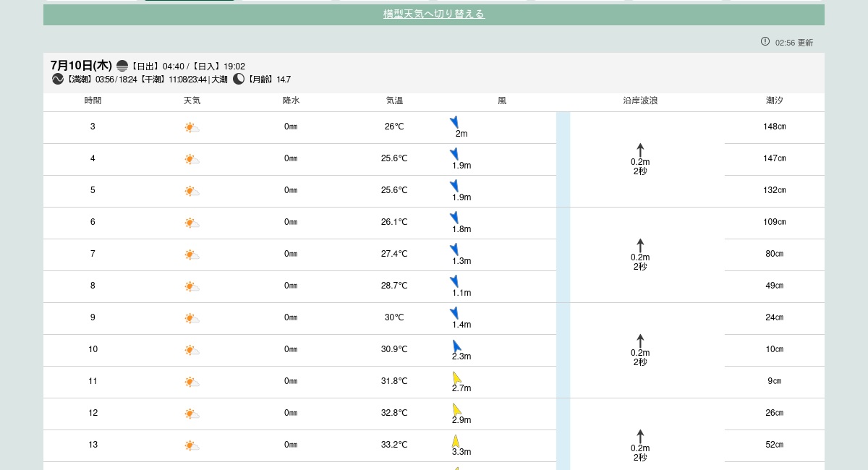Click the sunrise icon next to 日出
The height and width of the screenshot is (470, 868).
point(122,66)
